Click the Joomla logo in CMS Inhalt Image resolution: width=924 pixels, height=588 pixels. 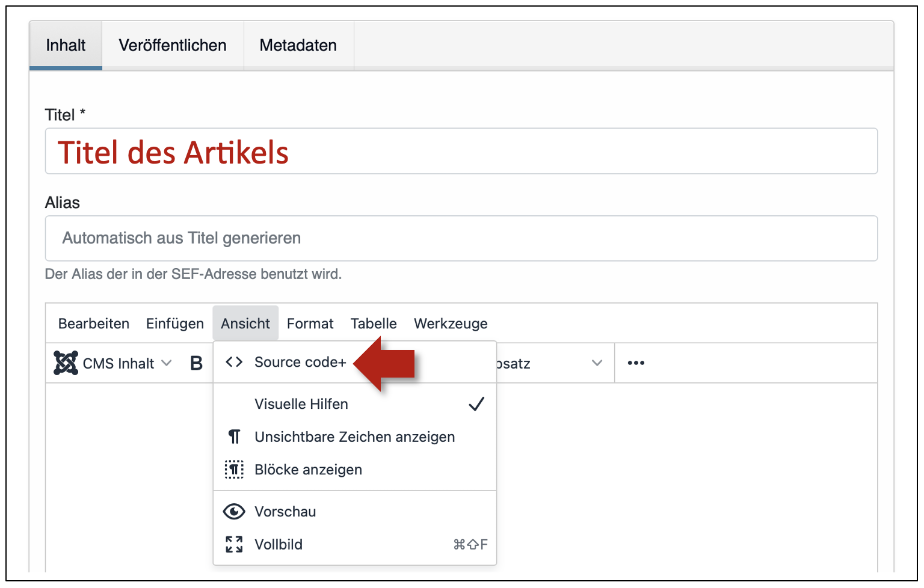[x=66, y=363]
